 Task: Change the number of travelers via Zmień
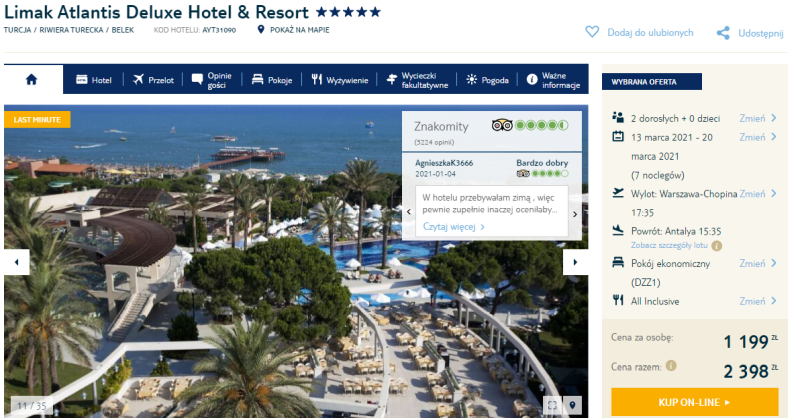tap(758, 118)
